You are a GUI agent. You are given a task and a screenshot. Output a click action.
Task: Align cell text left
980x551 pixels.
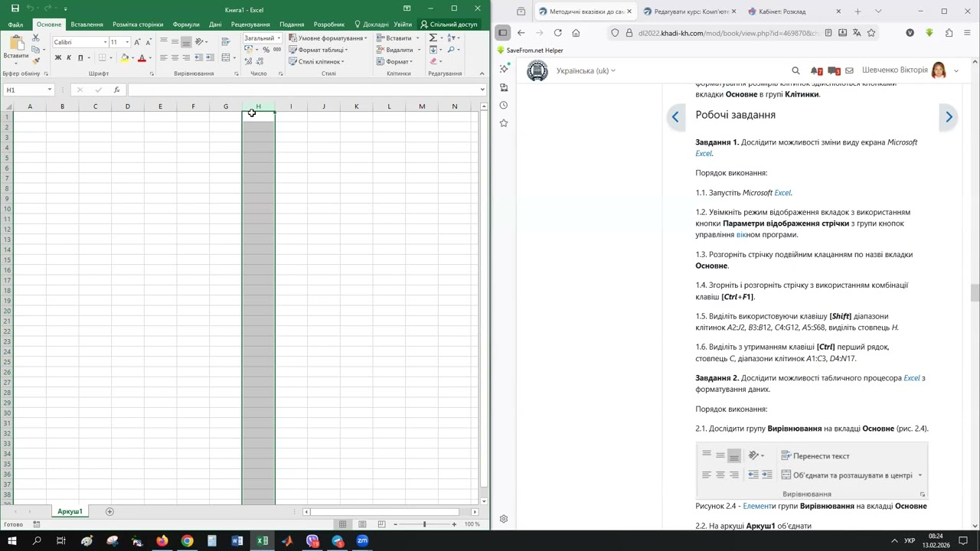[164, 57]
